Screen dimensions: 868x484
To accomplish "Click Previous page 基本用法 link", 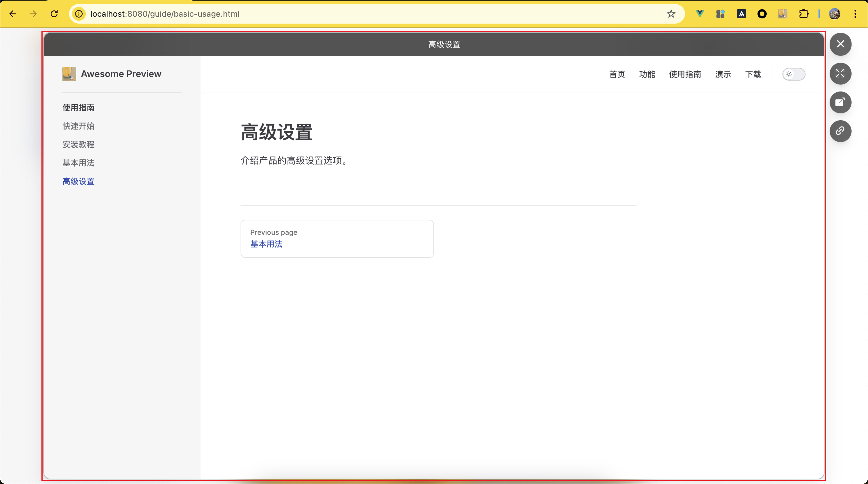I will pos(266,244).
